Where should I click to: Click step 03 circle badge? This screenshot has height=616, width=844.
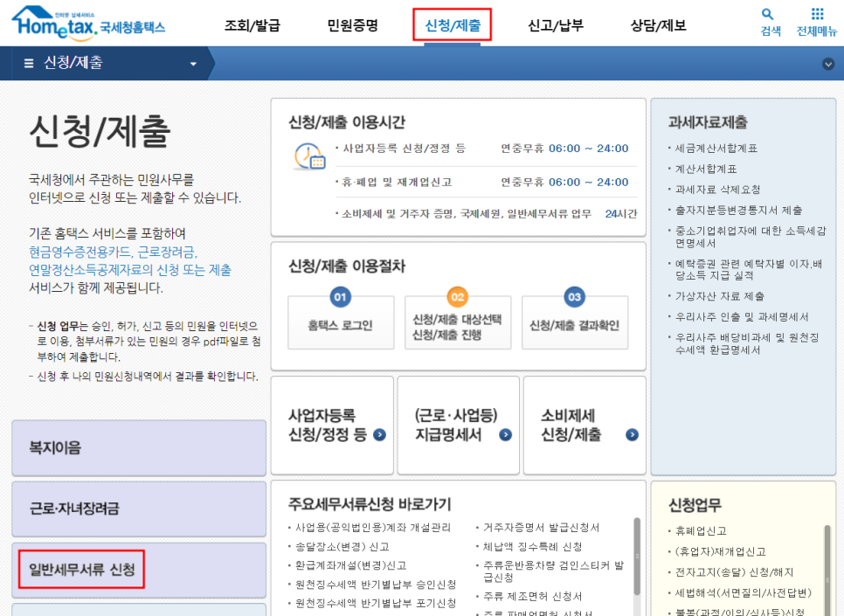[x=574, y=297]
